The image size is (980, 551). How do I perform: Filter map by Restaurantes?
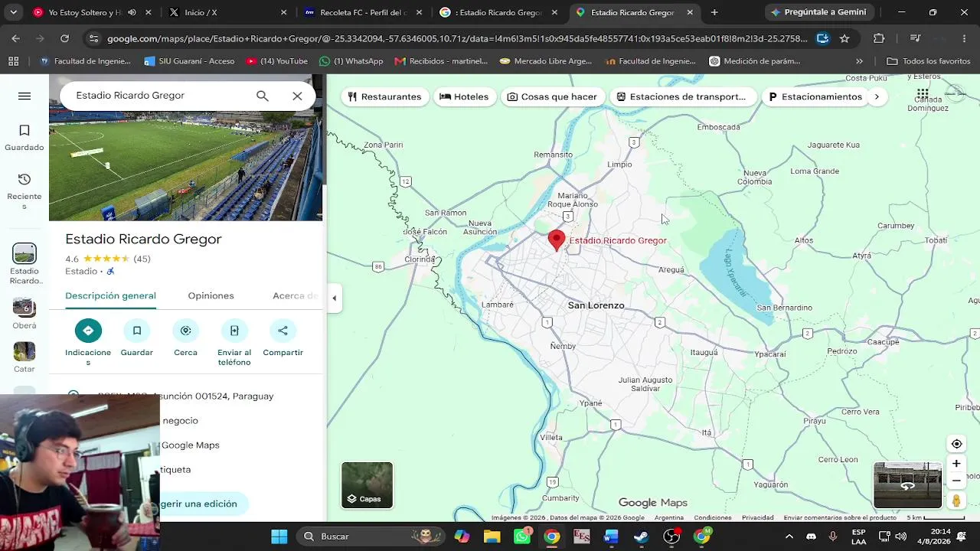pos(384,96)
